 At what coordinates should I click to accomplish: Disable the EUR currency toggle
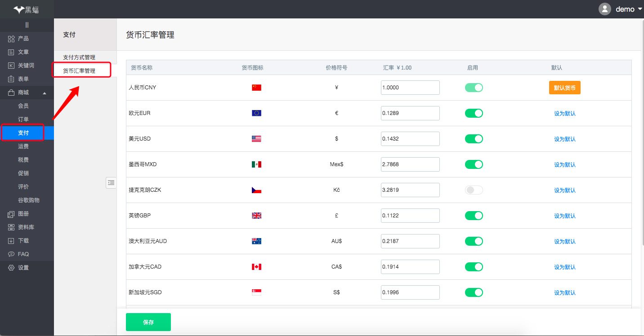click(x=474, y=113)
